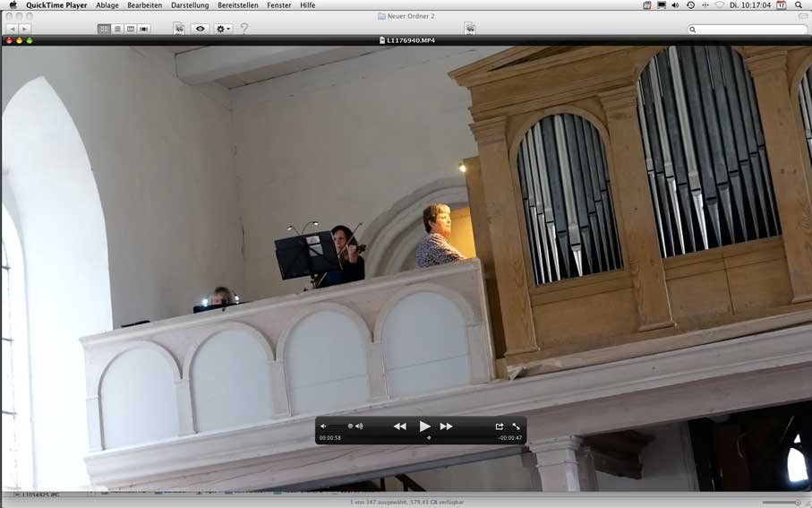Open the Ablage menu
Image resolution: width=812 pixels, height=508 pixels.
point(107,5)
